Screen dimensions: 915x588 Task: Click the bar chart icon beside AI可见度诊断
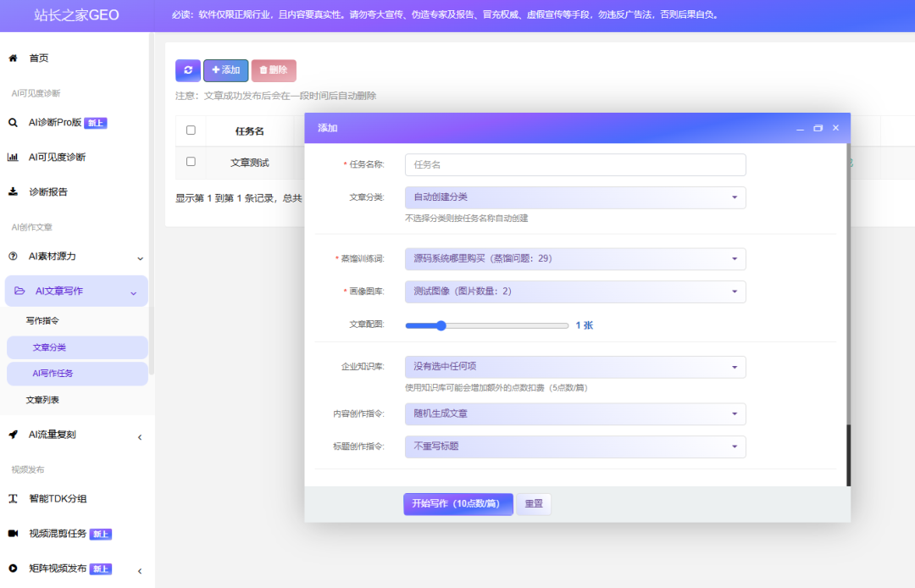click(x=13, y=157)
